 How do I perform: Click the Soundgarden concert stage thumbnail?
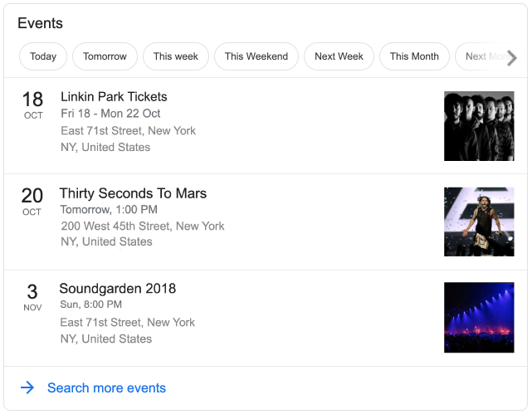click(479, 318)
